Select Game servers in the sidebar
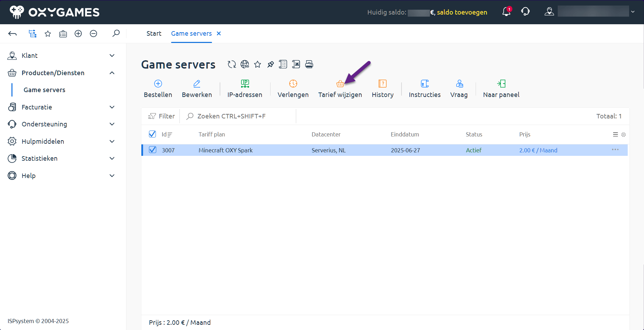Viewport: 644px width, 330px height. click(44, 90)
